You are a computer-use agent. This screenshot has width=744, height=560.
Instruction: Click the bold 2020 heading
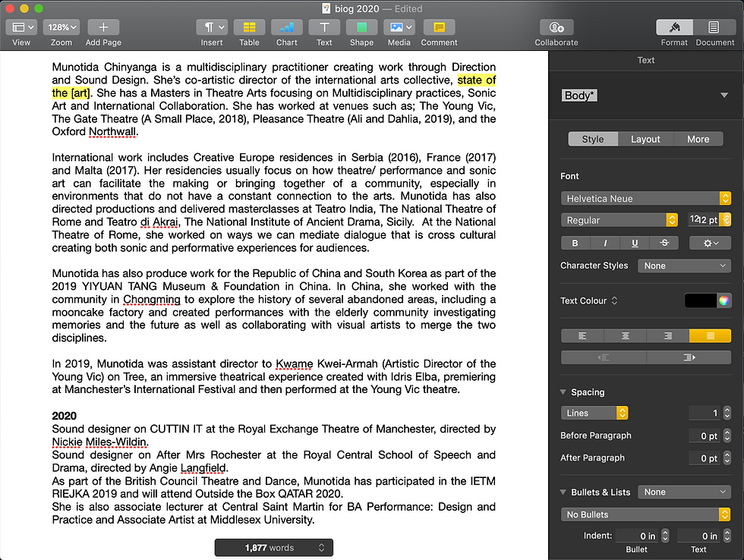[64, 417]
